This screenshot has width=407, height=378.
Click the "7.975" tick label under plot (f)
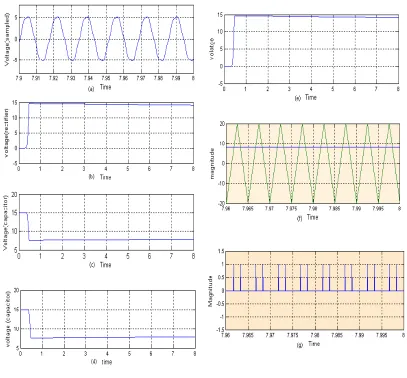click(x=291, y=208)
